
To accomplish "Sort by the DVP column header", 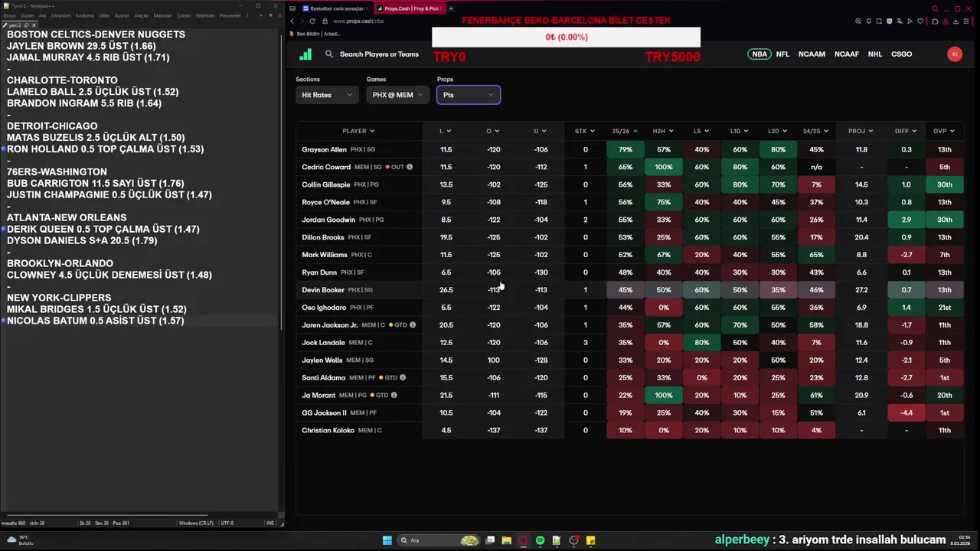I will [x=944, y=131].
